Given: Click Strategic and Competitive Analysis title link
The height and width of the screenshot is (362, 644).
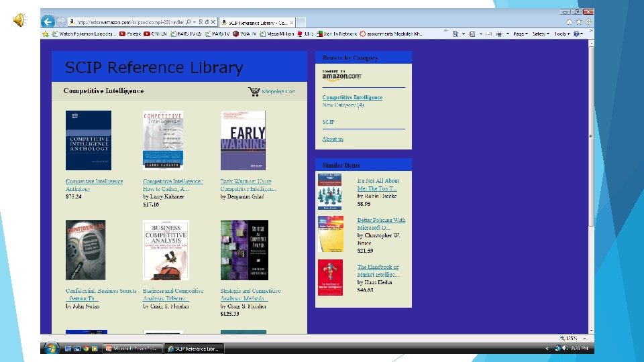Looking at the screenshot, I should click(x=250, y=295).
